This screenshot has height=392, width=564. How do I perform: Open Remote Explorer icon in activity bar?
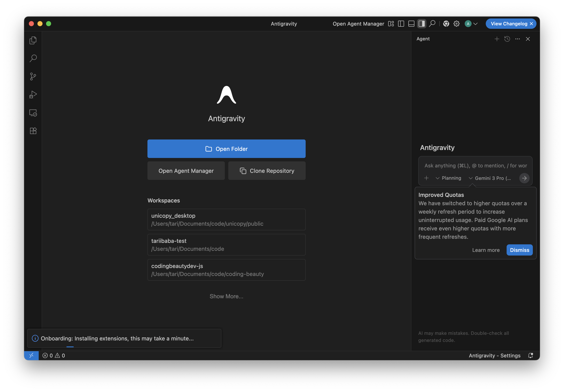[x=33, y=113]
